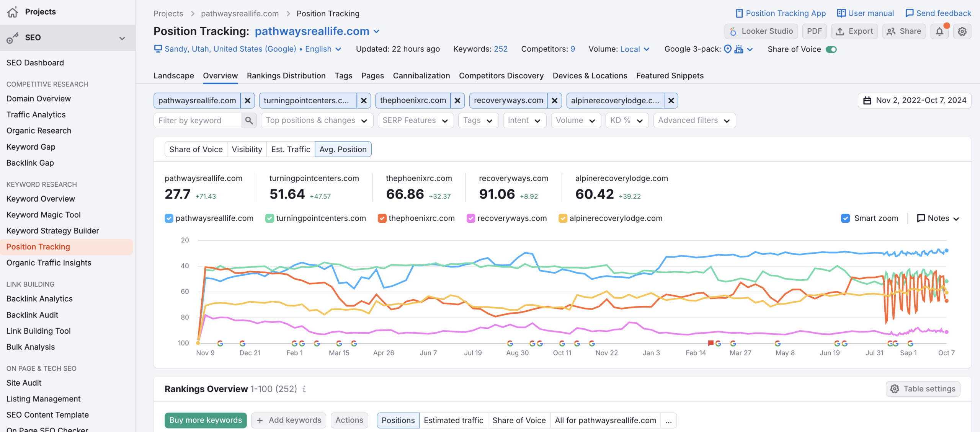Viewport: 980px width, 432px height.
Task: Uncheck thephoenixrc.com chart legend checkbox
Action: (x=382, y=218)
